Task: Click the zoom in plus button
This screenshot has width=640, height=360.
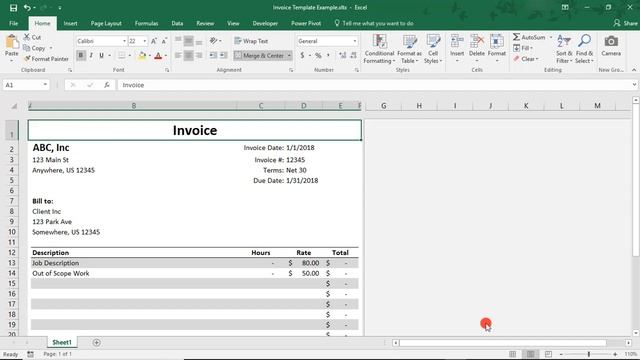Action: tap(615, 354)
